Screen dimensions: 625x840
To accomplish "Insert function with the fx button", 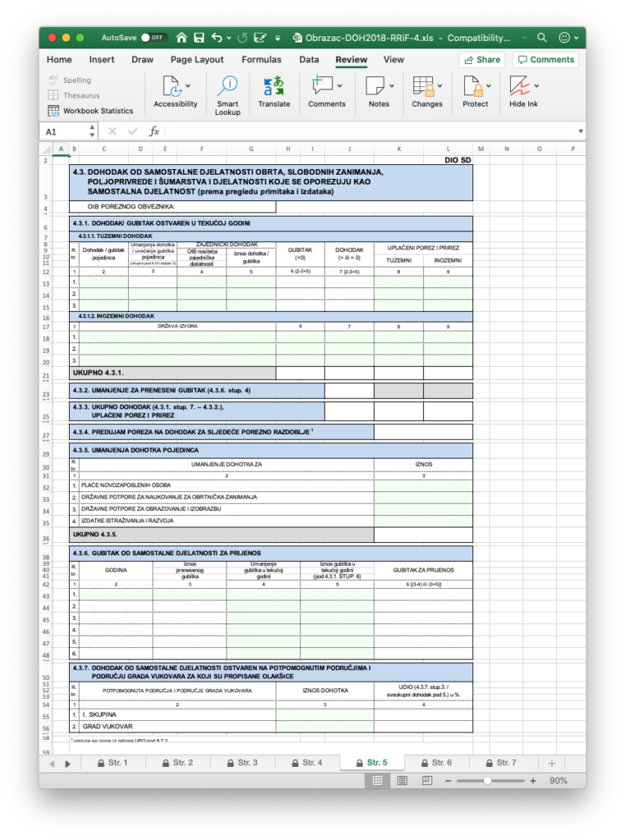I will click(x=153, y=131).
